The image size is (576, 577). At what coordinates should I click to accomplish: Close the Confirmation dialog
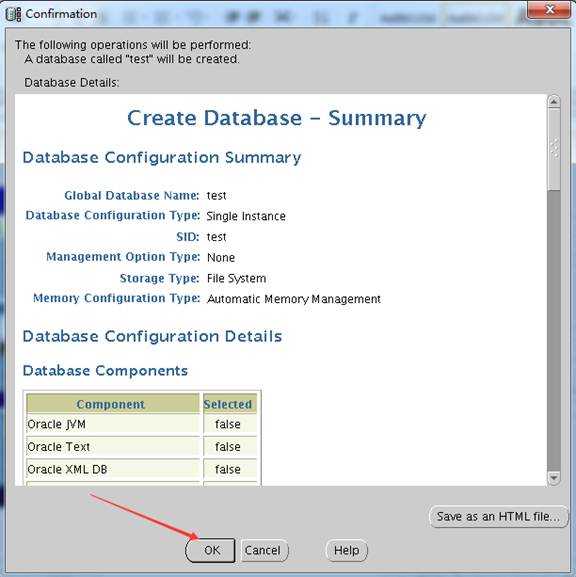pos(549,9)
